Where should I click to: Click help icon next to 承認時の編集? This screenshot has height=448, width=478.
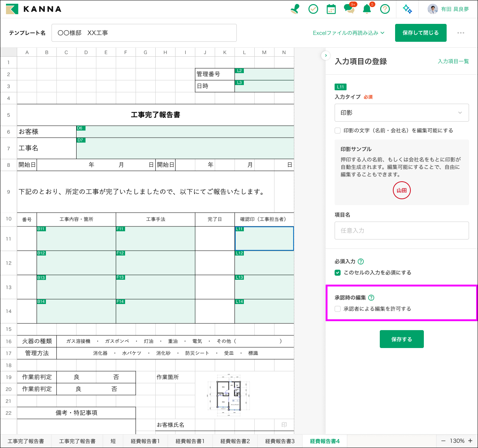click(371, 298)
